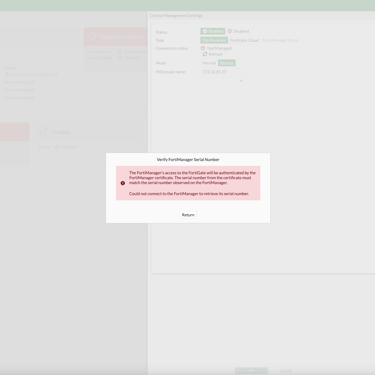Click the 'Central Management Settings' panel title
This screenshot has width=375, height=375.
(176, 16)
